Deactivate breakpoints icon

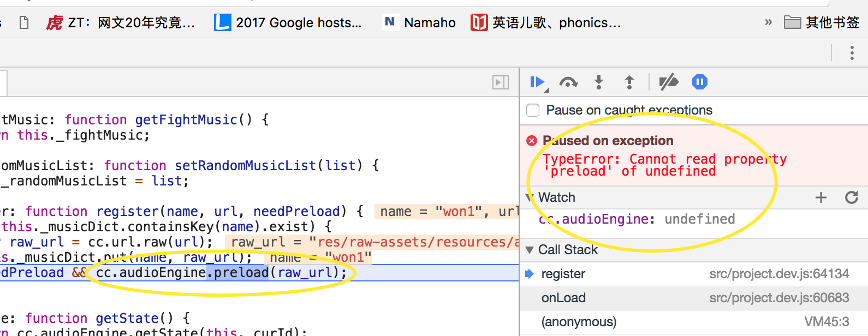coord(669,82)
